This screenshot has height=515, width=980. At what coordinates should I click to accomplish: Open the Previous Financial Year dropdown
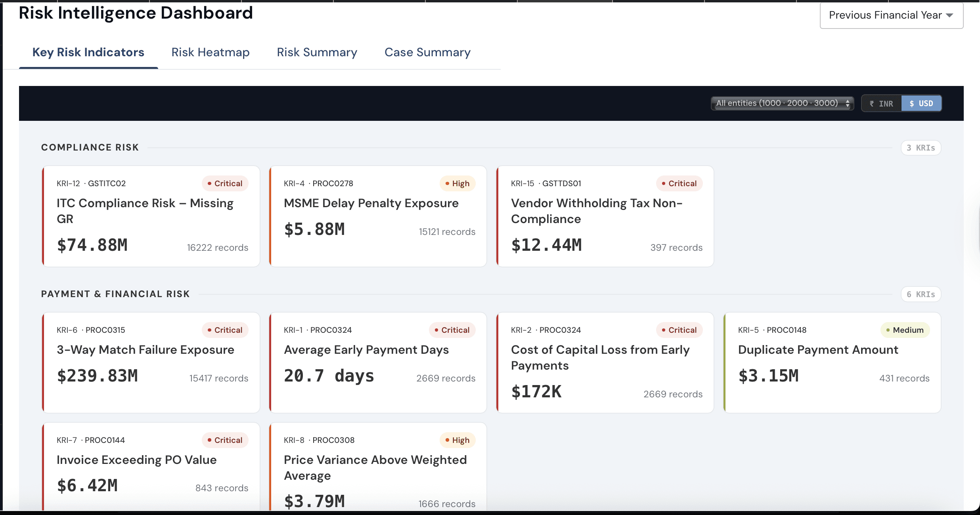891,15
